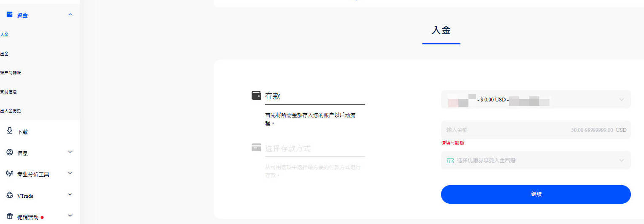Image resolution: width=644 pixels, height=224 pixels.
Task: Expand the VTrade menu chevron
Action: pyautogui.click(x=70, y=195)
